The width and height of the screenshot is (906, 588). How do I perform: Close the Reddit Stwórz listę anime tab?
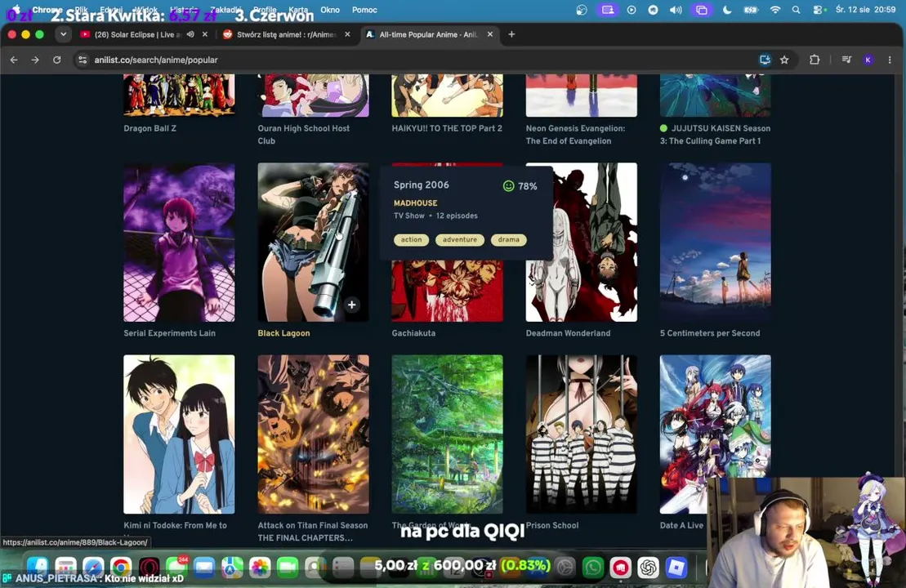[x=347, y=34]
